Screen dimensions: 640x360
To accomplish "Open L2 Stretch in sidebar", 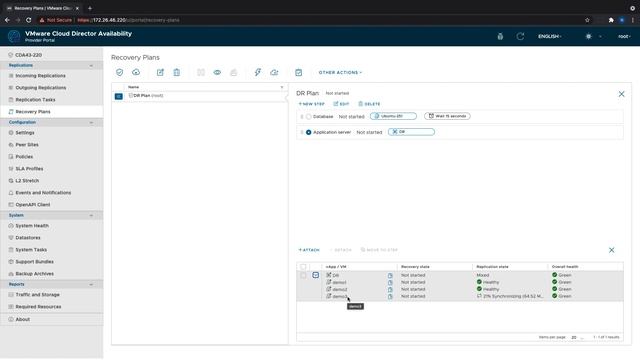I will (27, 180).
